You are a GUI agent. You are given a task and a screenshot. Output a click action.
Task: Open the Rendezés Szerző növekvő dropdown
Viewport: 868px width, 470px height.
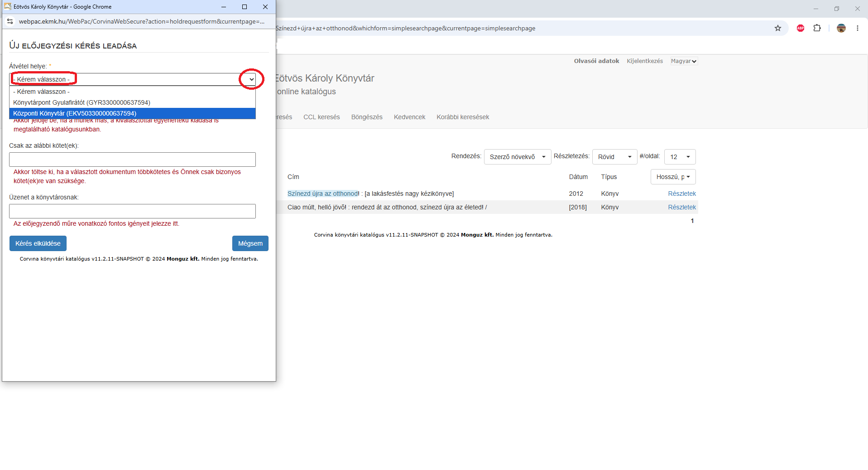point(518,157)
